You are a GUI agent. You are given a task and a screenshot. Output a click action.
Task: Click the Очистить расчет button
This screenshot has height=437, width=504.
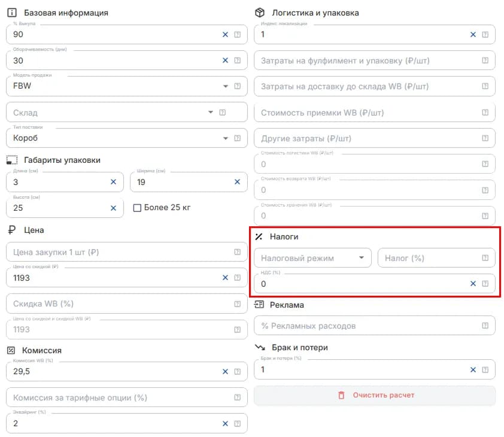[x=375, y=396]
